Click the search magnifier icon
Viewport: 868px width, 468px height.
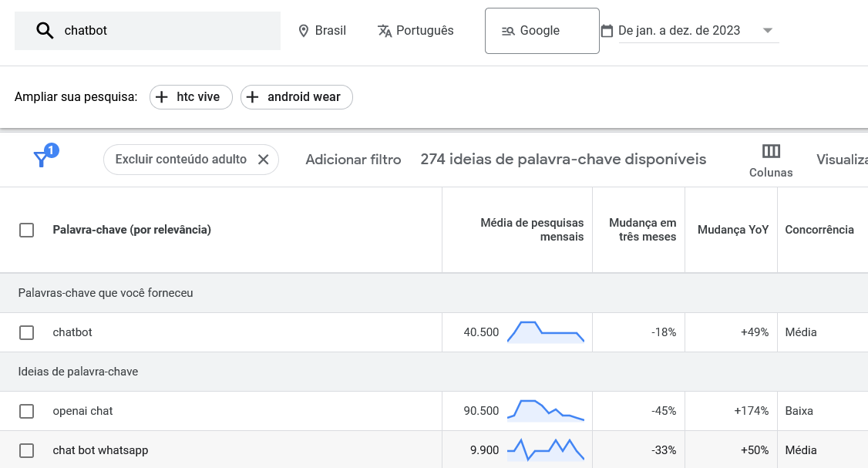click(45, 31)
